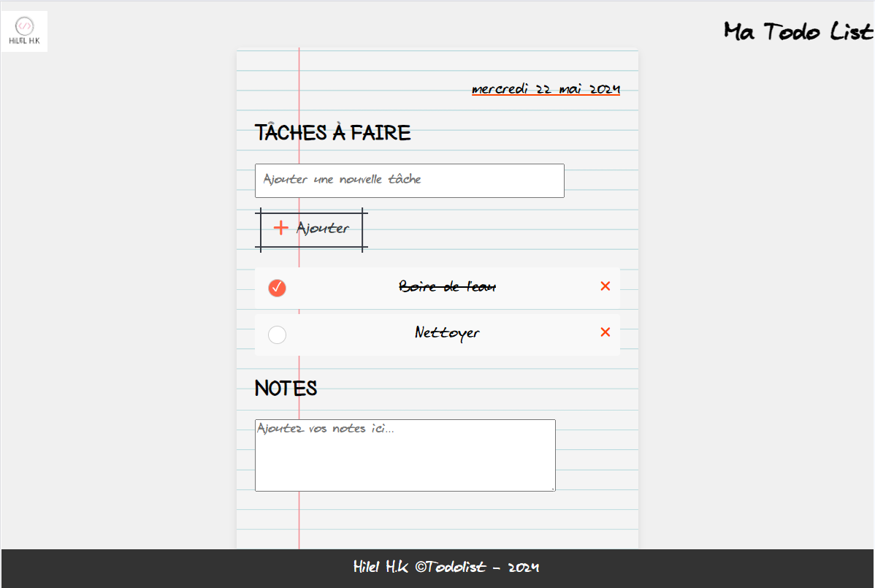Click the red plus icon on the Ajouter button
The image size is (875, 588).
tap(280, 227)
